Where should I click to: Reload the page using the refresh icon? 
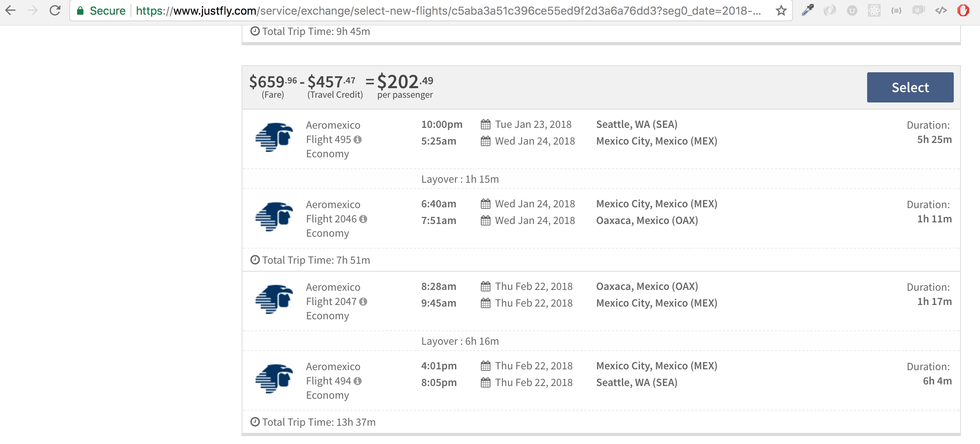point(55,11)
